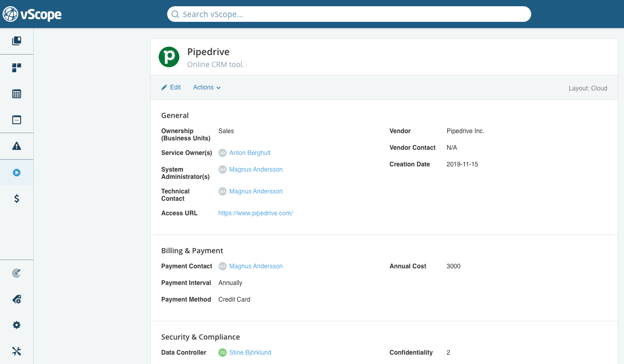Click the vScope logo
The image size is (624, 364).
click(x=32, y=14)
